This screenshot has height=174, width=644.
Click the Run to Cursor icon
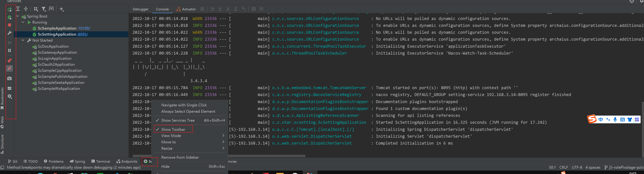(x=244, y=9)
